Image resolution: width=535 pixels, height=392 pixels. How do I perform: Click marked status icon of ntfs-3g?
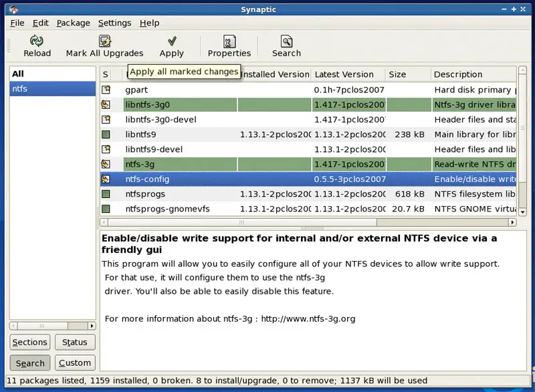(x=106, y=164)
